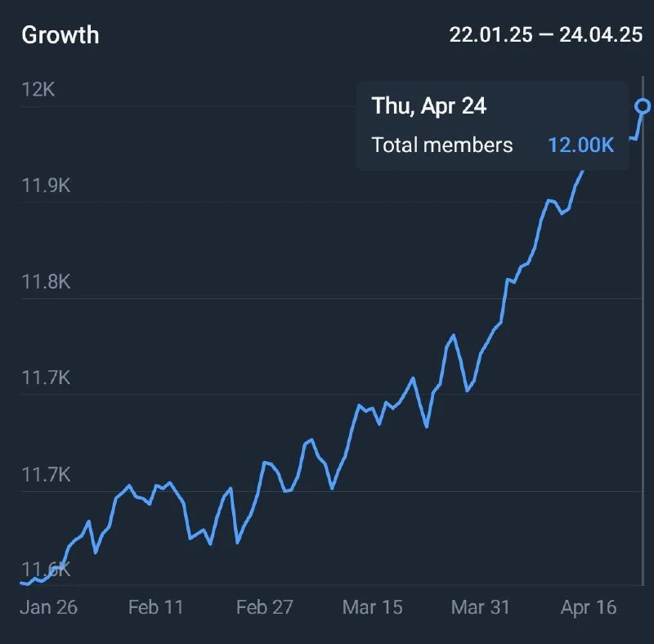Screen dimensions: 654x644
Task: Select the Feb 27 x-axis date label
Action: click(x=264, y=607)
